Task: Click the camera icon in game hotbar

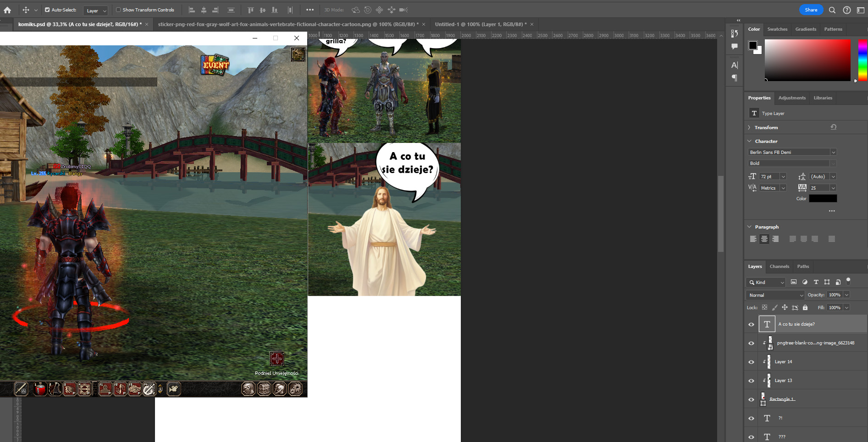Action: point(173,389)
